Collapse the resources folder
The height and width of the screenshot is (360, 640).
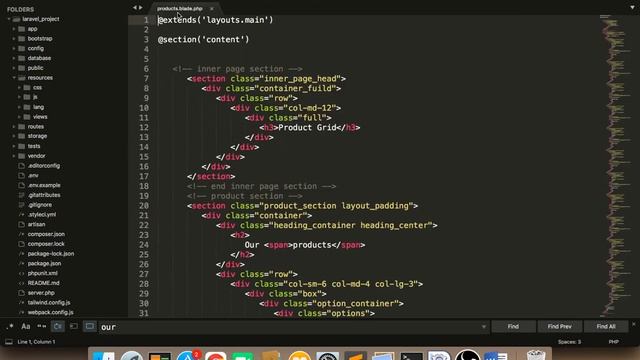click(x=14, y=78)
